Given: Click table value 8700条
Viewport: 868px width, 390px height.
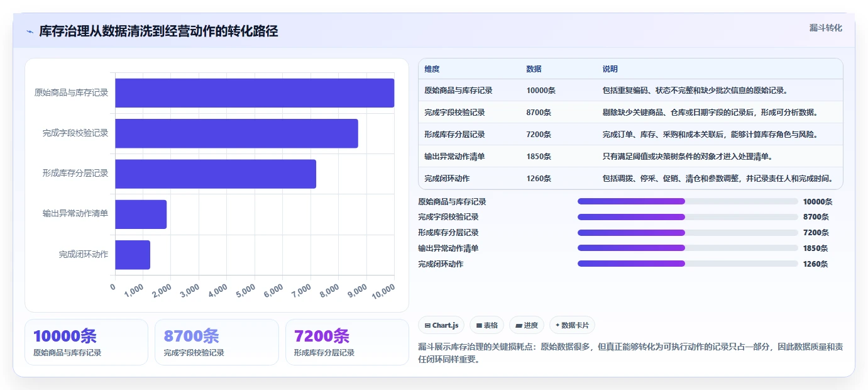Looking at the screenshot, I should tap(539, 112).
